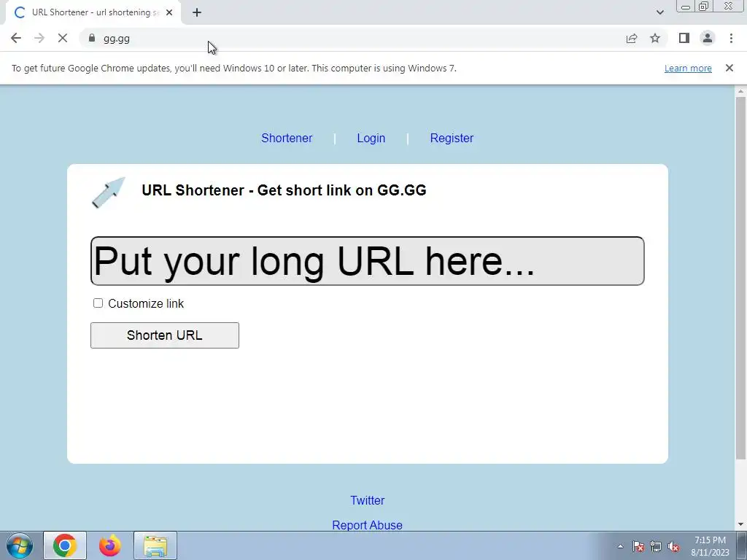
Task: Open the Register page
Action: [452, 138]
